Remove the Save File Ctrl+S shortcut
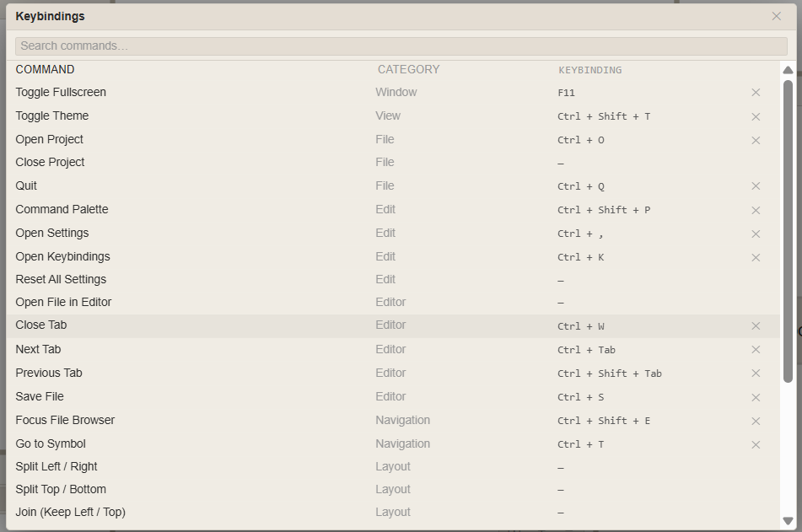 point(756,397)
